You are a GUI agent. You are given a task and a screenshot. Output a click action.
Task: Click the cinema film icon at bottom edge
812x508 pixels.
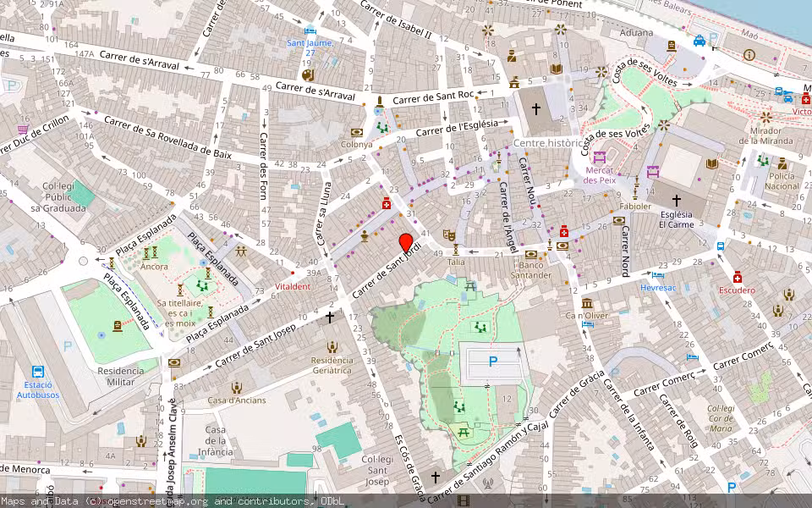pyautogui.click(x=464, y=500)
